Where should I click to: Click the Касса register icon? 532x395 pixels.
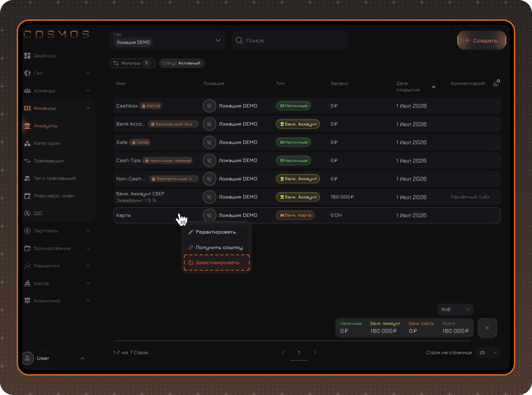[27, 283]
